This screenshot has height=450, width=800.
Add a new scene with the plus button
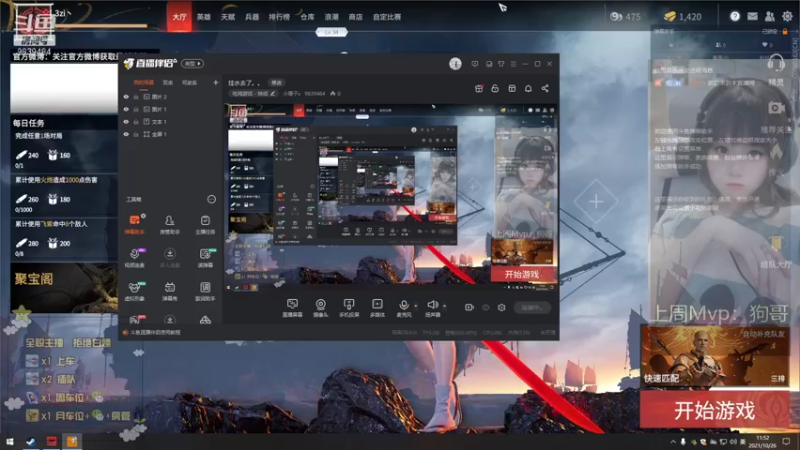(215, 82)
